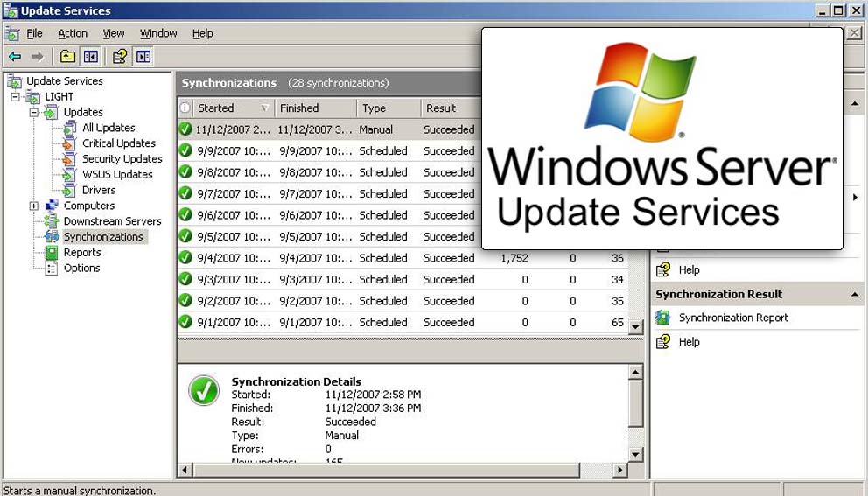This screenshot has width=868, height=496.
Task: Click the synchronization list scroll down arrow
Action: (x=635, y=326)
